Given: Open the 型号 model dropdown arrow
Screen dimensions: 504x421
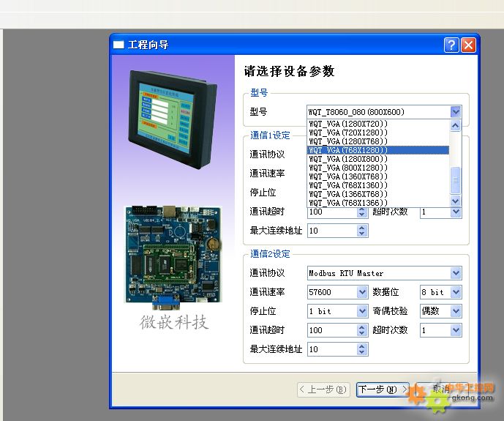Looking at the screenshot, I should click(456, 112).
